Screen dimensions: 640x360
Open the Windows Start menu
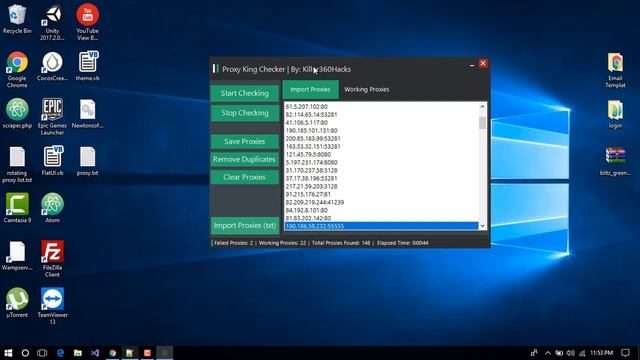click(8, 353)
